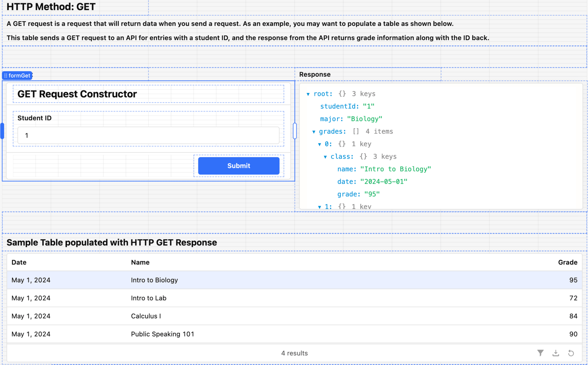
Task: Focus the Student ID input field
Action: click(148, 135)
